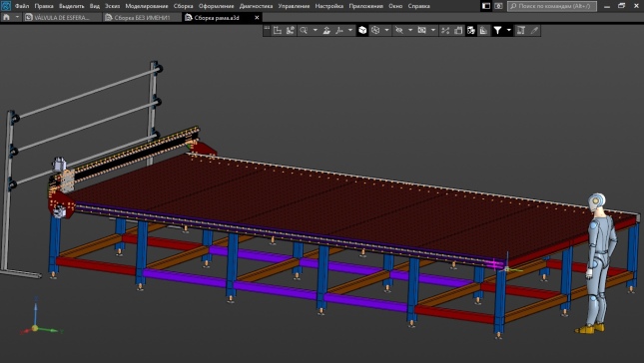Screen dimensions: 644x363
Task: Open the Оформление menu
Action: click(216, 6)
